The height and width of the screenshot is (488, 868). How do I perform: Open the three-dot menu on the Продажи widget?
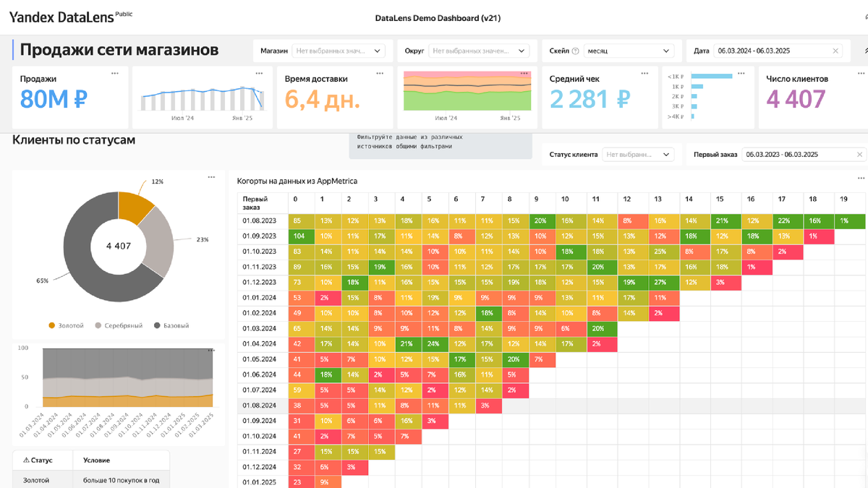pos(114,73)
